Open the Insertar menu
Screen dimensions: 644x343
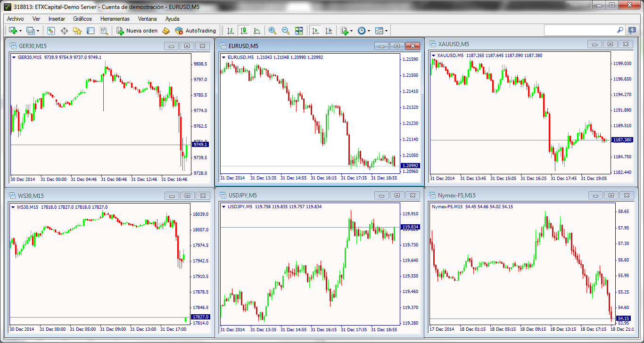pyautogui.click(x=57, y=19)
